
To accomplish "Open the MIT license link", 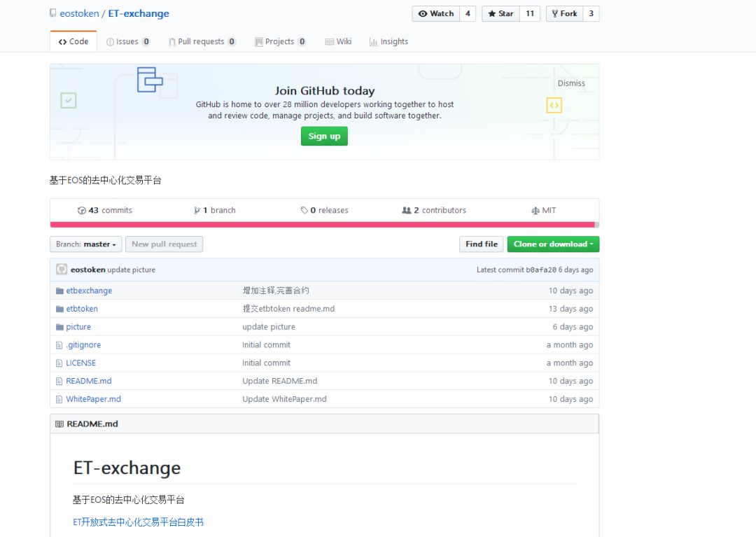I will click(x=544, y=210).
